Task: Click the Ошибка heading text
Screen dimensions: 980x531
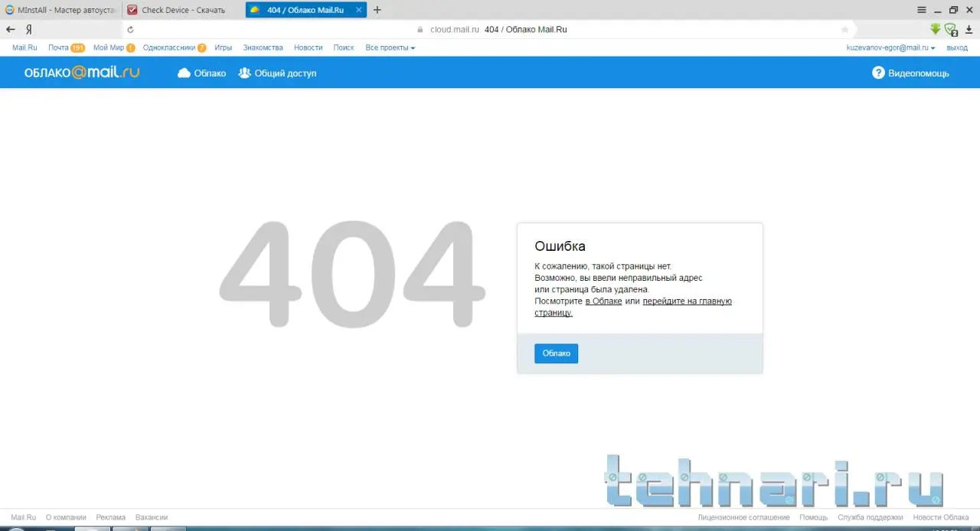Action: pos(560,246)
